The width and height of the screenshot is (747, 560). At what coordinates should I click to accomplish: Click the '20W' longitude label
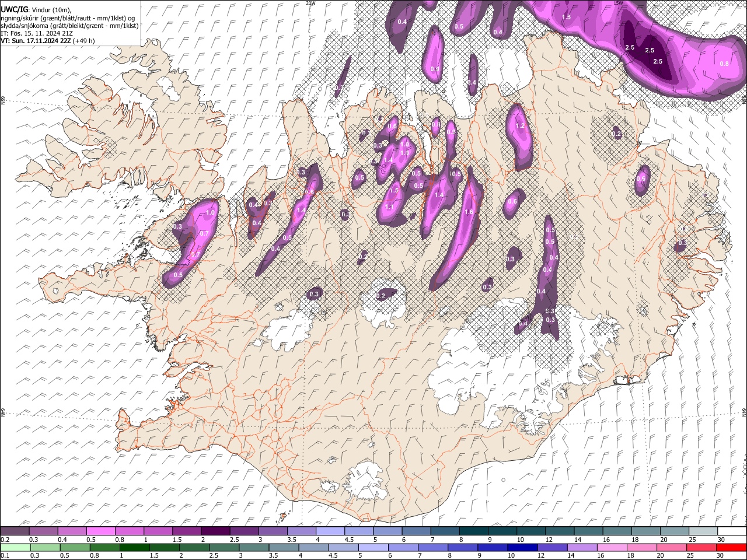pyautogui.click(x=311, y=3)
